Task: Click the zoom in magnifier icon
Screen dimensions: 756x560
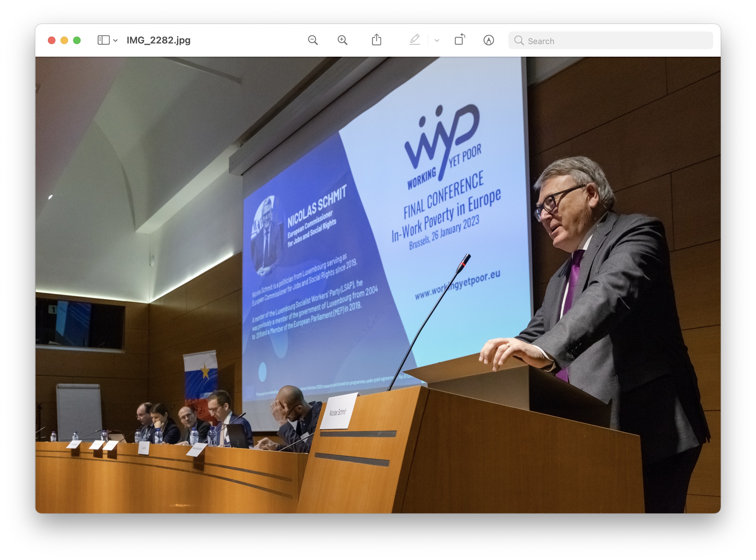Action: click(x=342, y=40)
